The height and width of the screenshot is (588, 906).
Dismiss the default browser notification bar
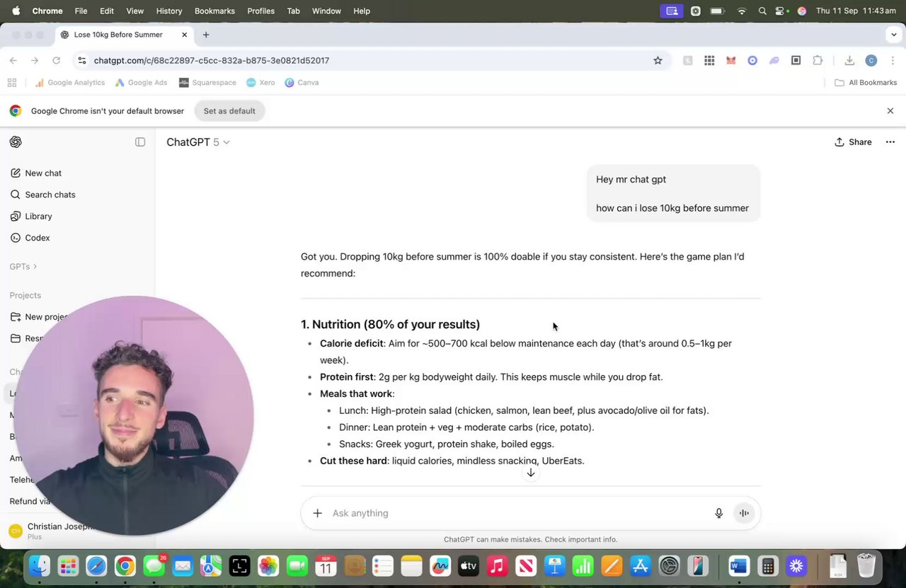pyautogui.click(x=890, y=111)
